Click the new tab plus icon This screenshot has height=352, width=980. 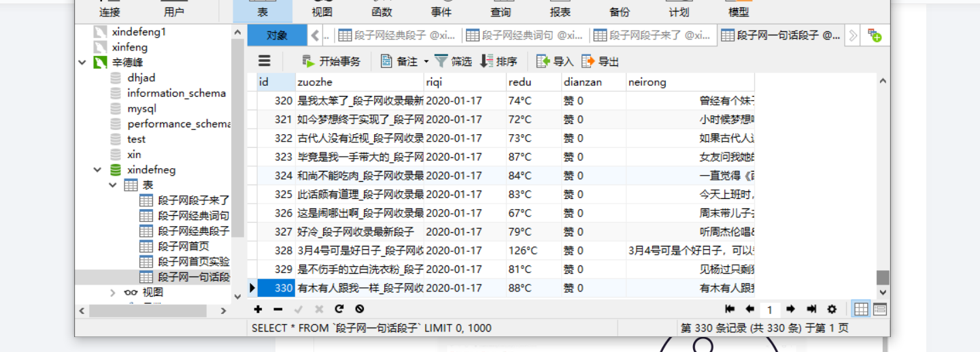(875, 36)
